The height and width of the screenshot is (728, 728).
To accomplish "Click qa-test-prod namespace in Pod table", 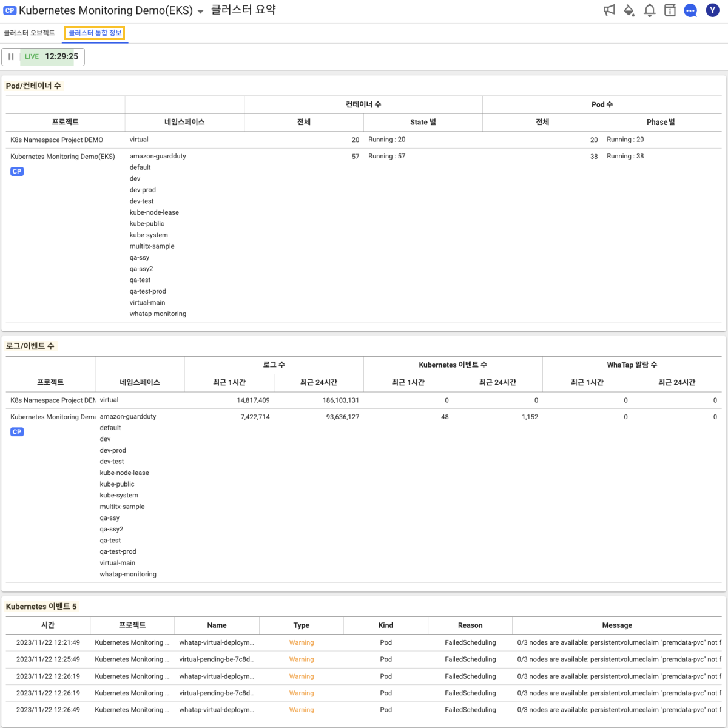I will coord(147,291).
